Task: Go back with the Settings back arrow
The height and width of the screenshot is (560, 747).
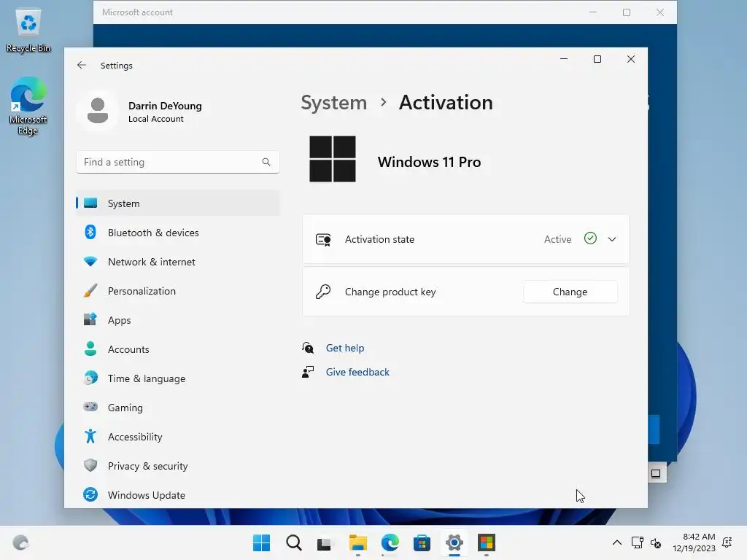Action: (x=82, y=65)
